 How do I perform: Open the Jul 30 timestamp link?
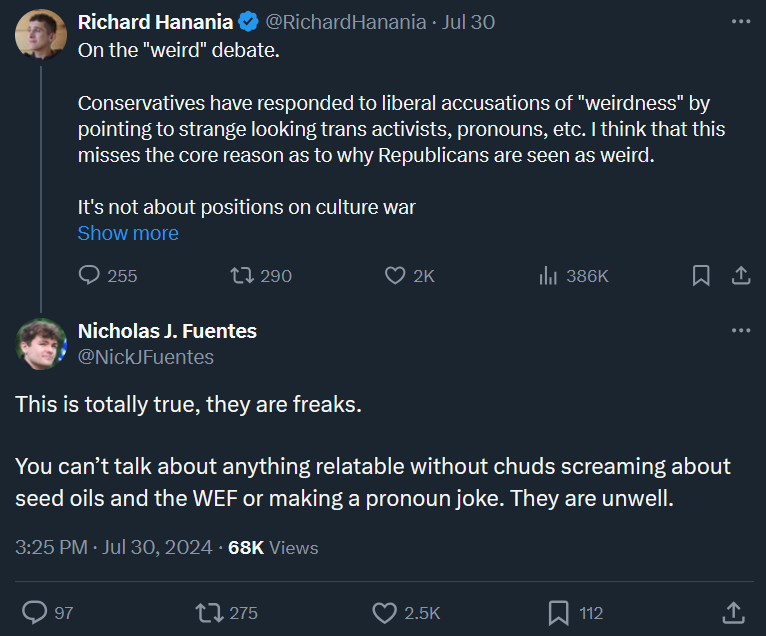[468, 22]
